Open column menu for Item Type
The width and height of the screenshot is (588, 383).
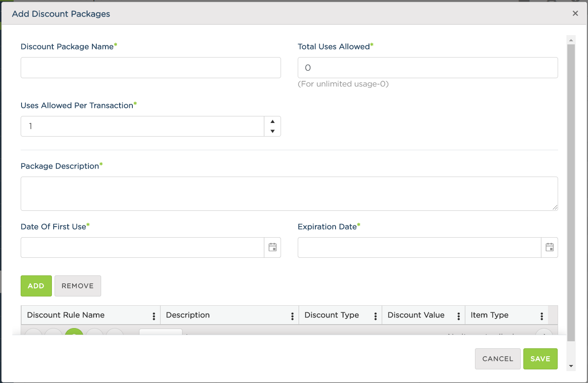coord(542,316)
